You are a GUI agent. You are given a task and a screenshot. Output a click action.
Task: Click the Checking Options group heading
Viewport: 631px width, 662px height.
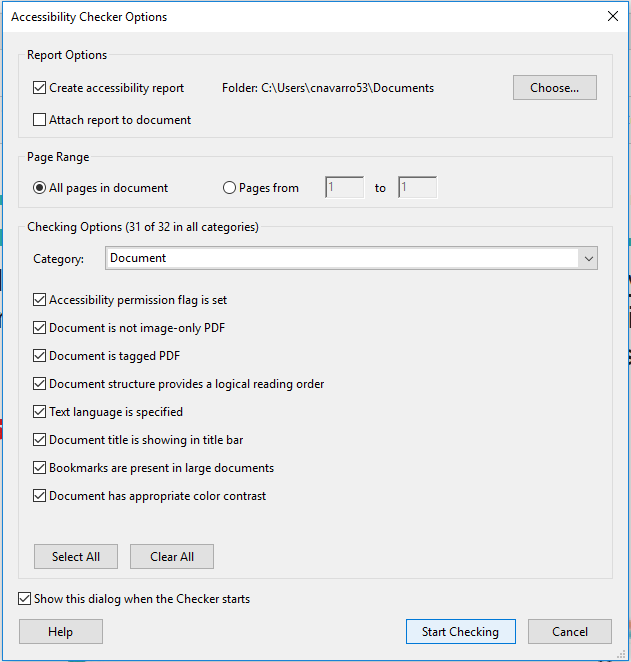[143, 227]
